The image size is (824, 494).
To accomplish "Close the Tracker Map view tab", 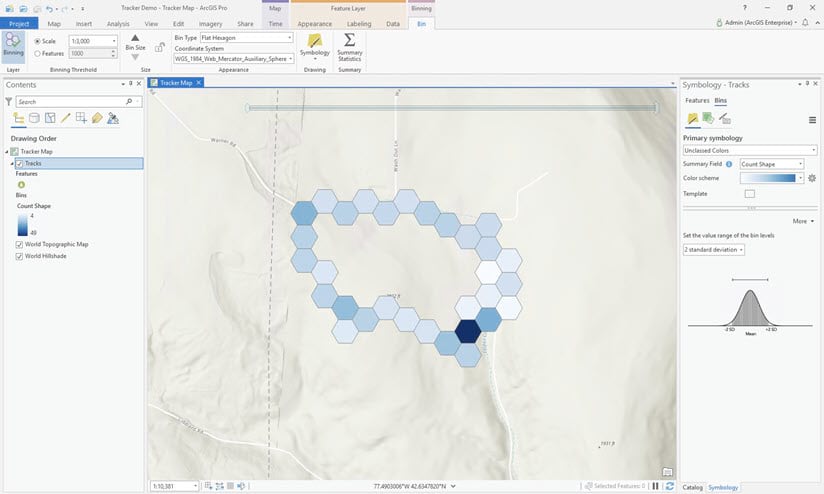I will click(x=199, y=83).
